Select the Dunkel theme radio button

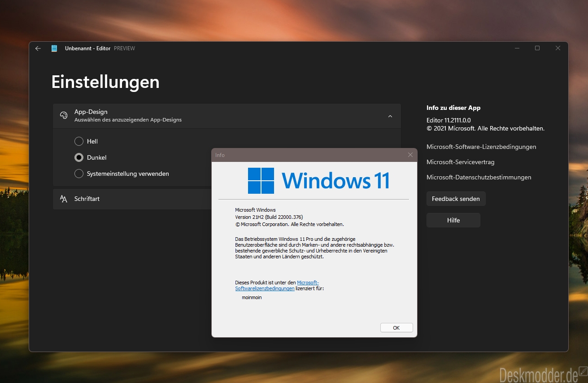(x=79, y=157)
